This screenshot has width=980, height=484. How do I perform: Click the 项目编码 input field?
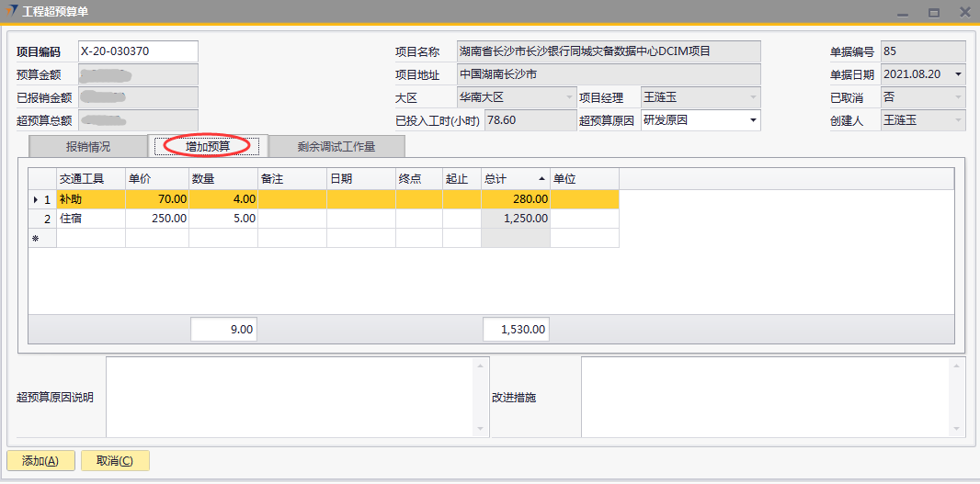138,51
